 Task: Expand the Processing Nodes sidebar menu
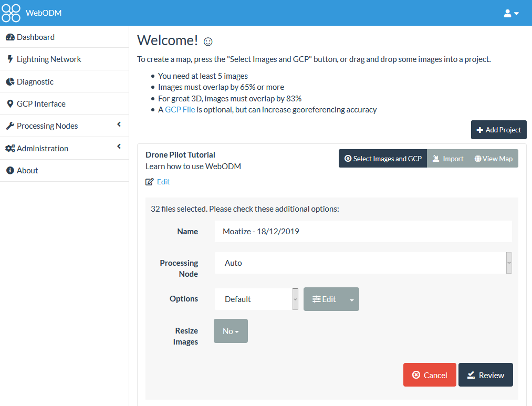coord(64,126)
